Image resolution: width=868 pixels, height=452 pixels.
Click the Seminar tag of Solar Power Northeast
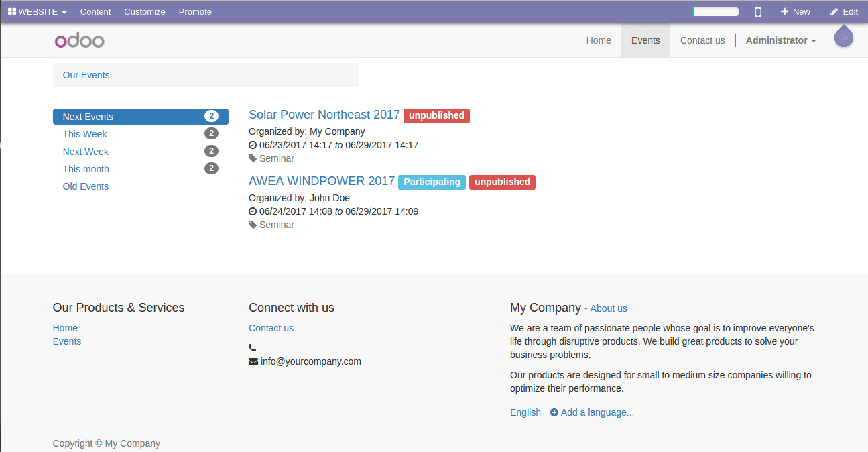point(277,158)
